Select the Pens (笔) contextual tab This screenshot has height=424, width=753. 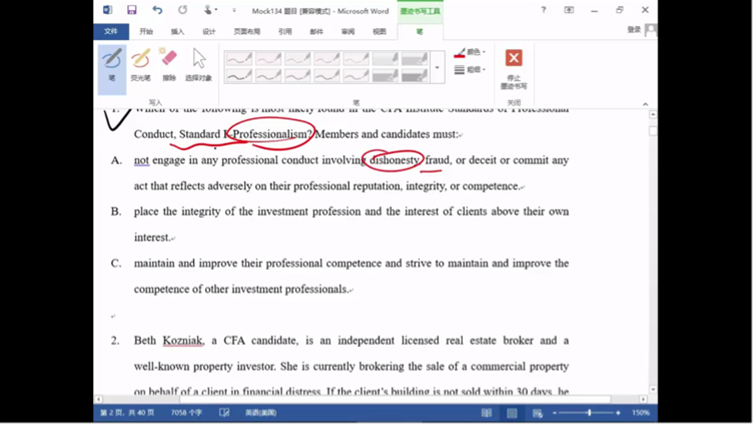[420, 31]
